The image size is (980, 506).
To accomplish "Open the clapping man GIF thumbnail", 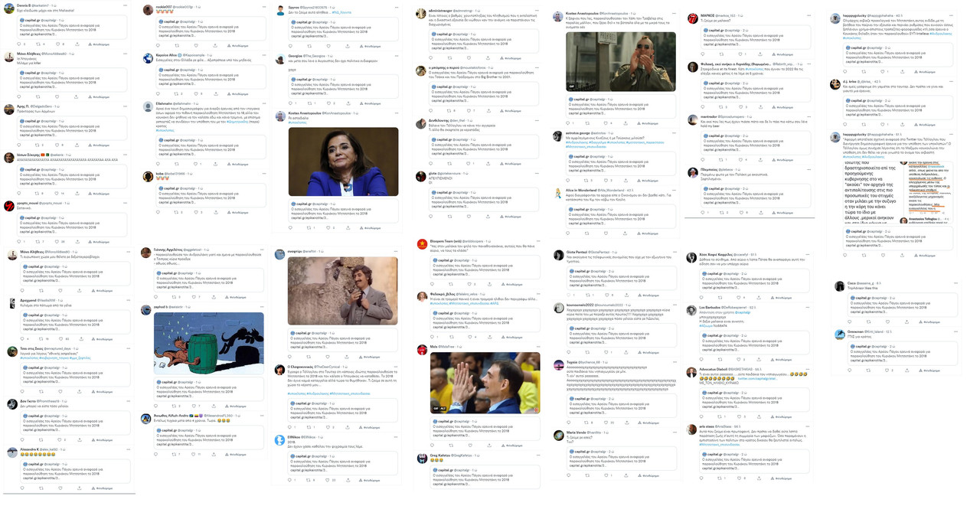I will [x=621, y=61].
